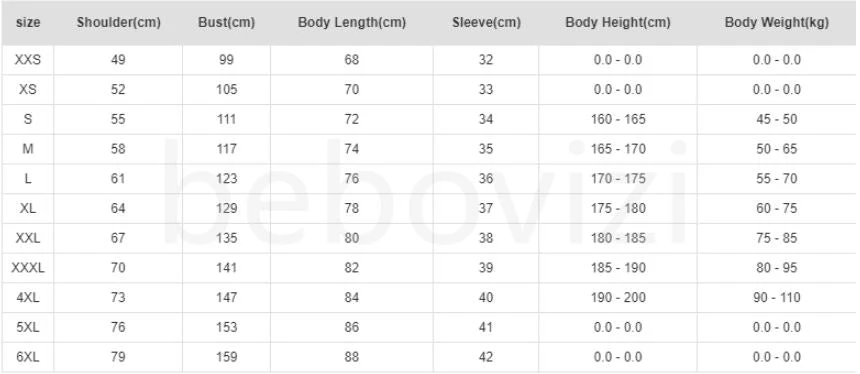Click the XL size label
The image size is (860, 374).
coord(27,208)
